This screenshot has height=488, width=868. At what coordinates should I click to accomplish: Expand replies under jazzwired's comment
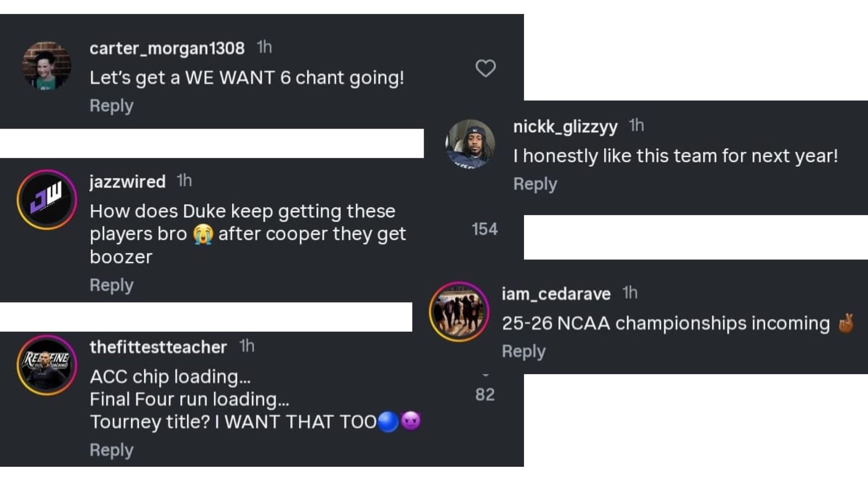[x=111, y=285]
